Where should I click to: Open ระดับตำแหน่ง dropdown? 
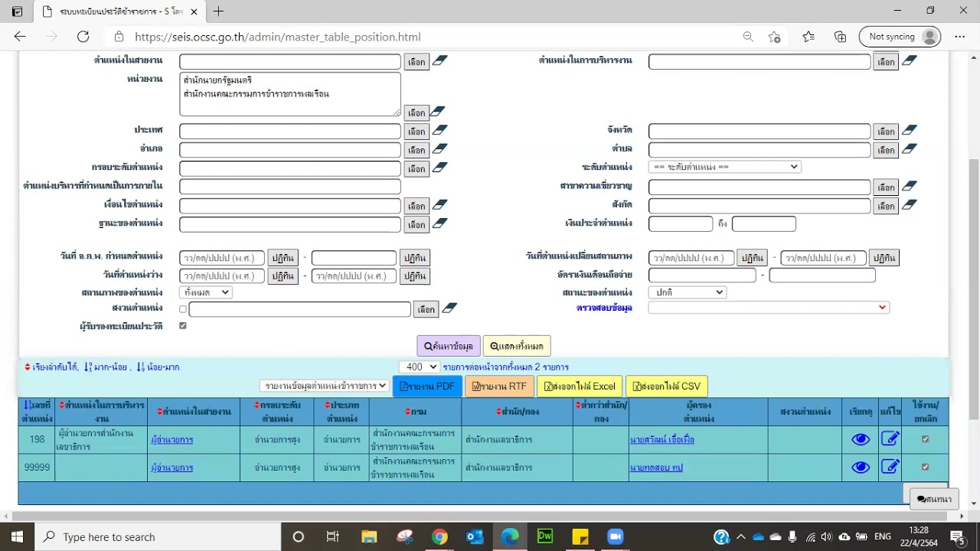point(724,167)
